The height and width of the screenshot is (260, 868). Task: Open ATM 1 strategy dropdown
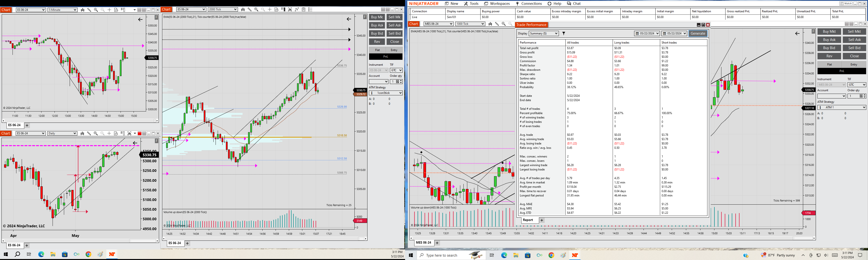pos(842,107)
